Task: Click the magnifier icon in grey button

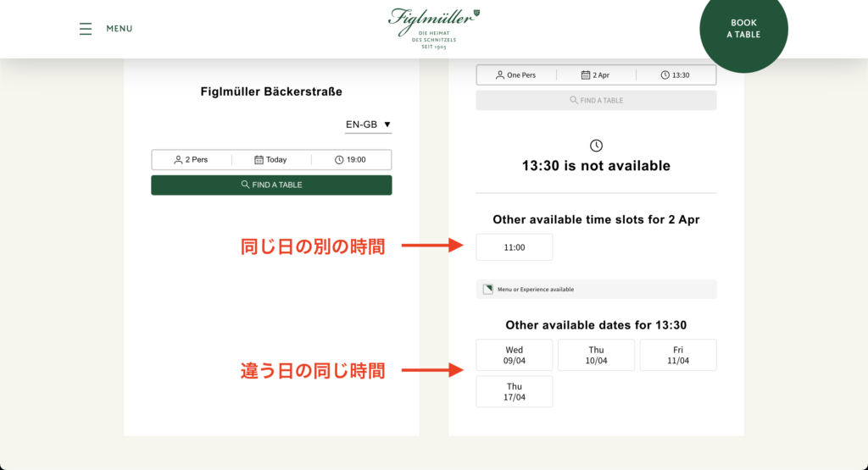Action: 574,100
